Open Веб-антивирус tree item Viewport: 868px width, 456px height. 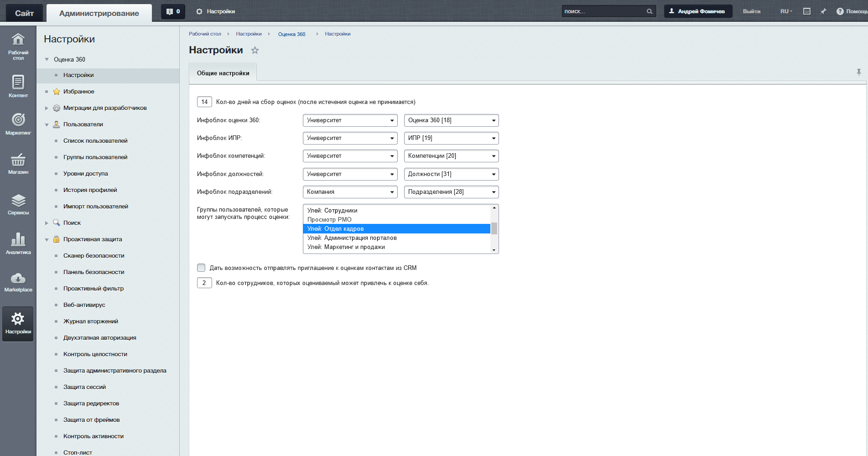tap(84, 305)
